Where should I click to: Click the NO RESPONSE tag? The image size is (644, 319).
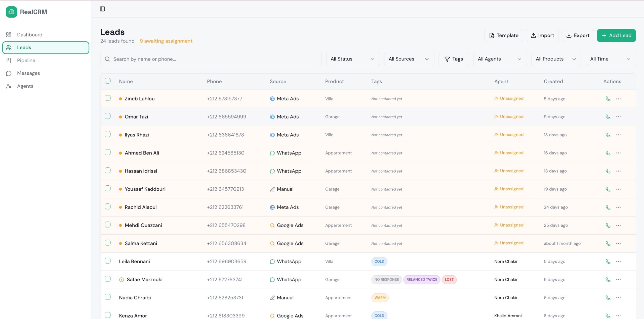click(386, 280)
